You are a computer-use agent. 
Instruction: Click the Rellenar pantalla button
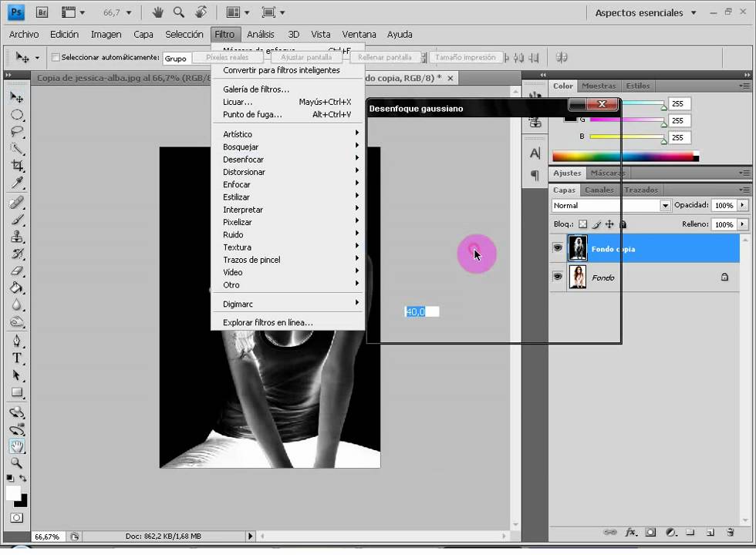point(385,57)
